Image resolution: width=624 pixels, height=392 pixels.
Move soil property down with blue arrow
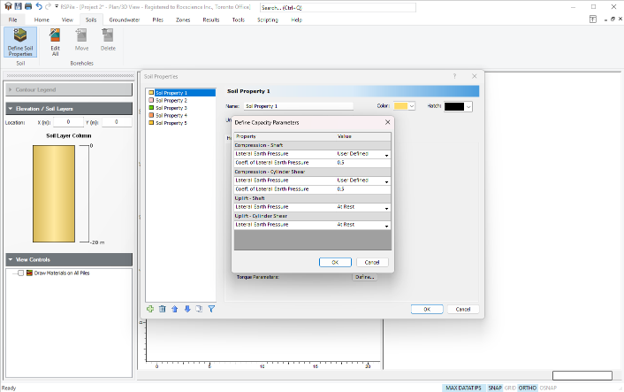(187, 309)
